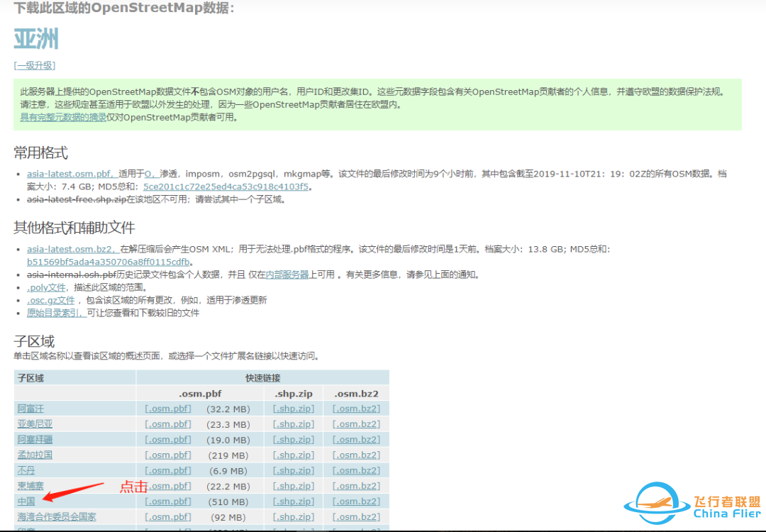
Task: Download [.shp.zip] for 阿富汗
Action: tap(294, 409)
